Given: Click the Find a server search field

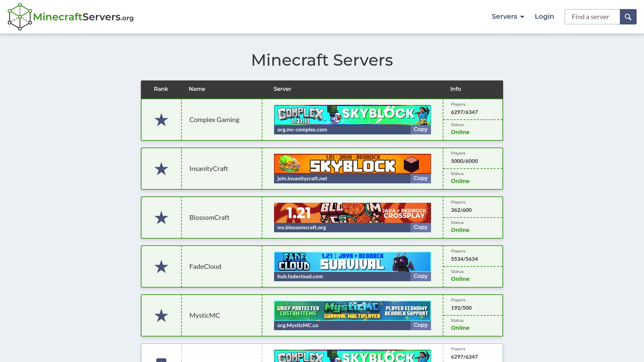Looking at the screenshot, I should point(592,16).
